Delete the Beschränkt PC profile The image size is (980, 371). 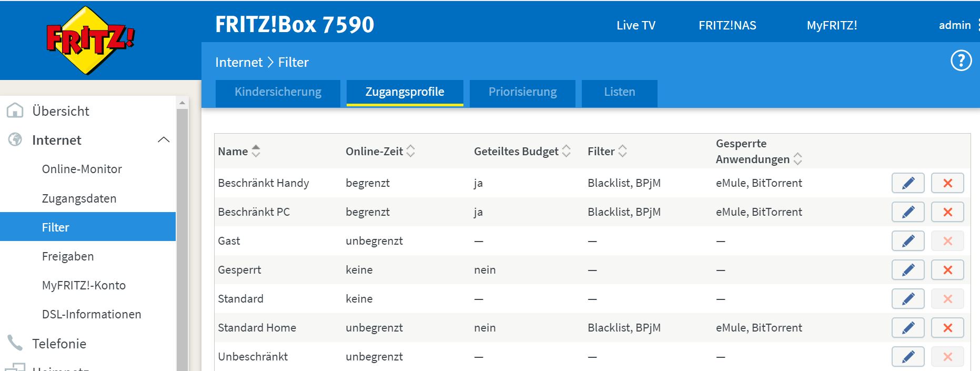tap(947, 212)
